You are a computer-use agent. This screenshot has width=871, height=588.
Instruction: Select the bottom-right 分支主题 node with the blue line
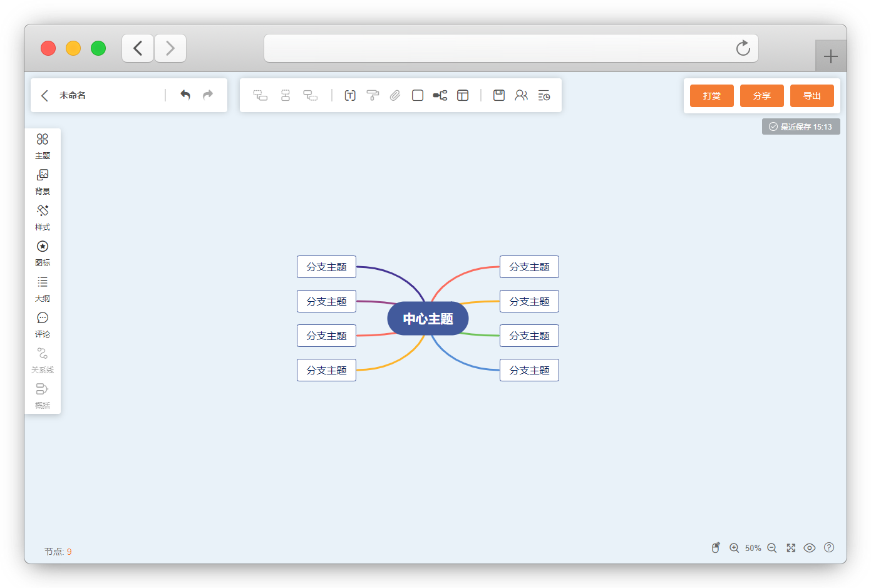tap(529, 370)
